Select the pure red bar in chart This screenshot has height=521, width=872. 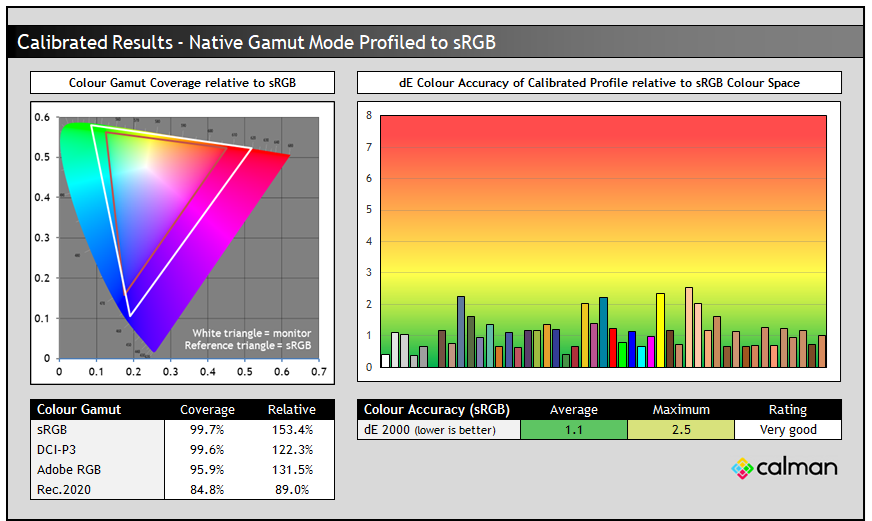[x=613, y=348]
